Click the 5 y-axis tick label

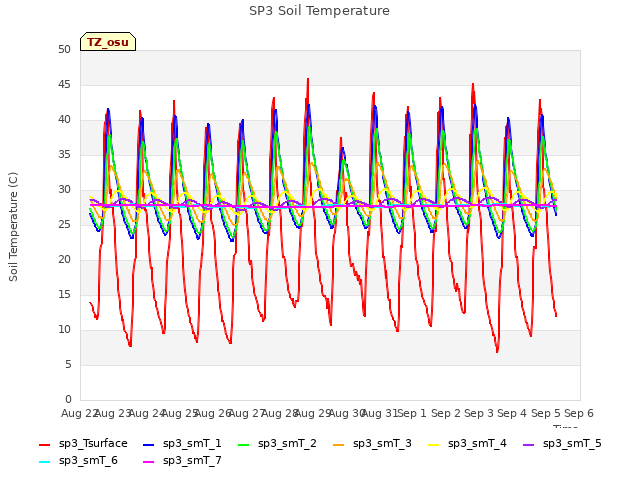click(68, 364)
